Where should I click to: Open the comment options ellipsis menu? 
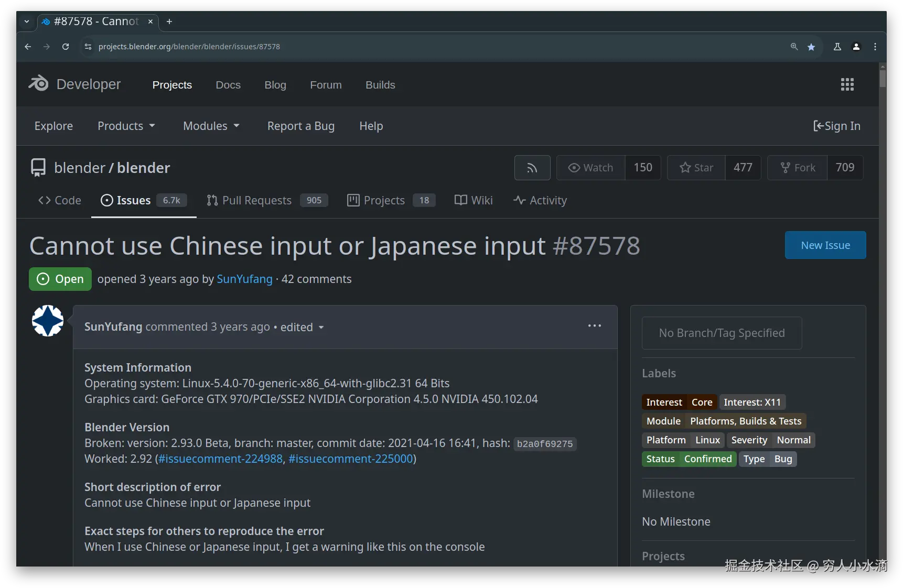594,326
